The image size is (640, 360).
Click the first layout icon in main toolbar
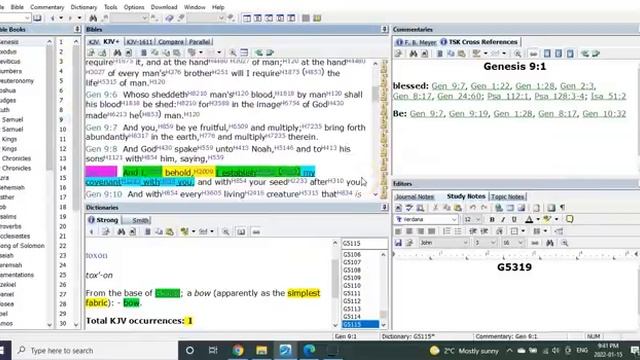click(x=247, y=18)
